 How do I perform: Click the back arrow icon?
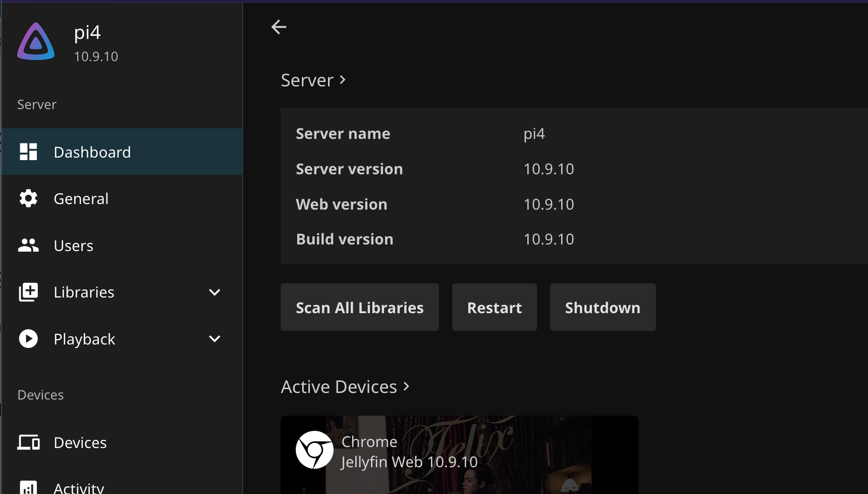click(279, 27)
